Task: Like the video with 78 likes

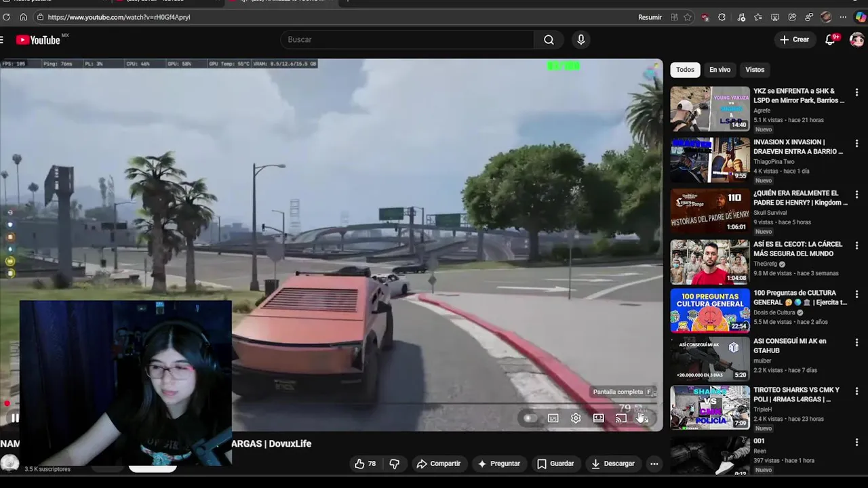Action: click(365, 464)
